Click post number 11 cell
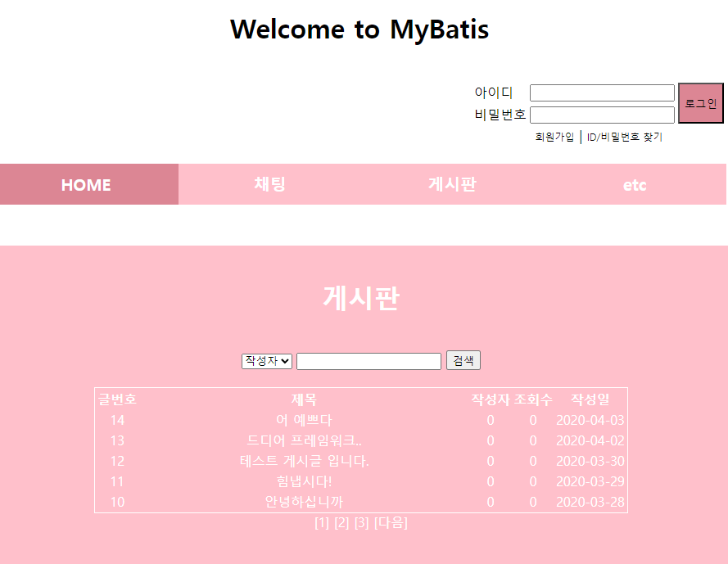This screenshot has height=564, width=728. click(x=117, y=481)
